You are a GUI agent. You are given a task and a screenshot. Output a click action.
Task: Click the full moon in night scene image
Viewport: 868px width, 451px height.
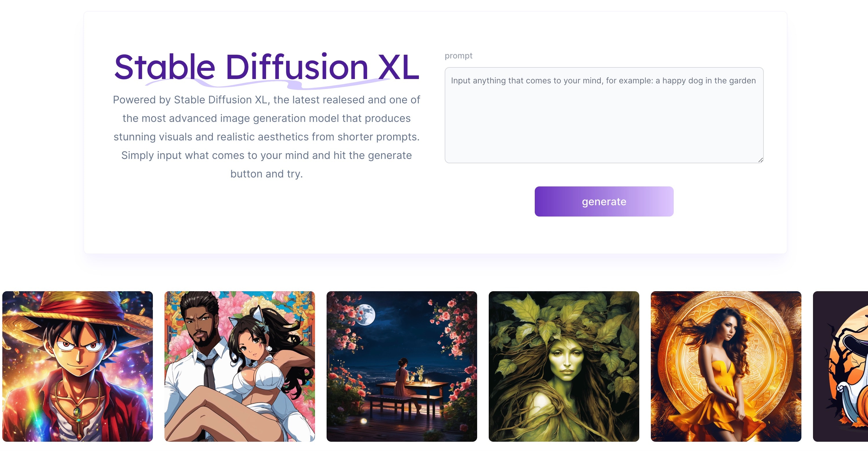click(366, 315)
